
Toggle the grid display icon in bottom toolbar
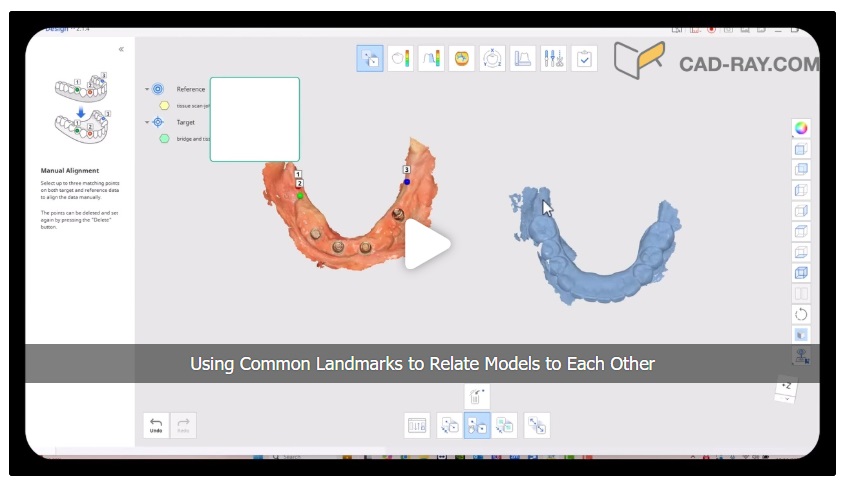pos(417,425)
